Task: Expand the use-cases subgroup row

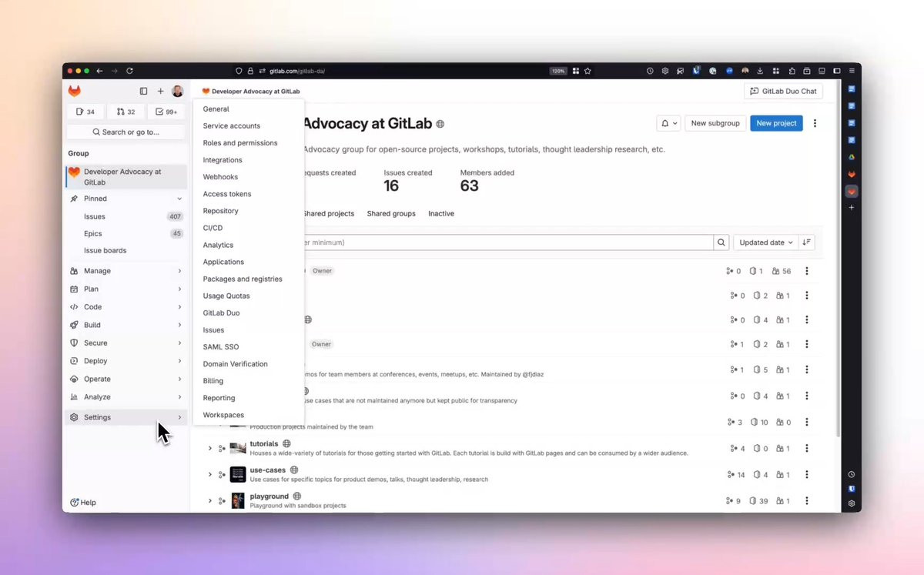Action: [210, 474]
